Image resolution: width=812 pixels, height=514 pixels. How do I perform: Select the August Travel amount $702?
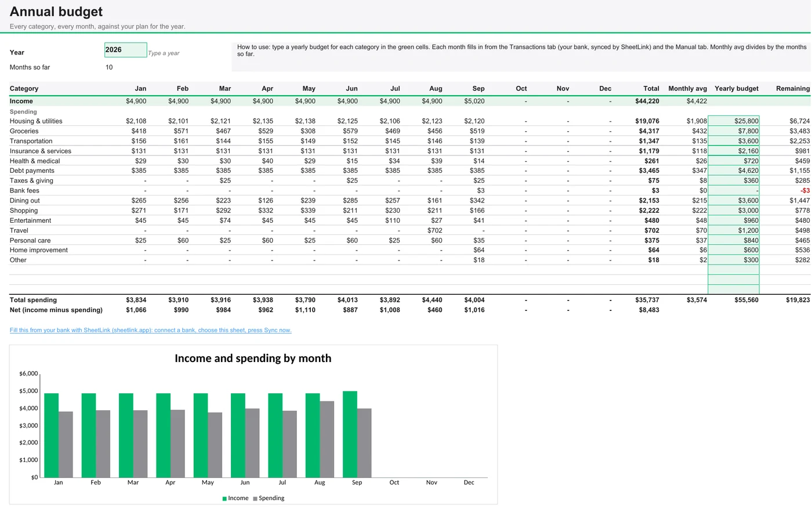click(435, 230)
